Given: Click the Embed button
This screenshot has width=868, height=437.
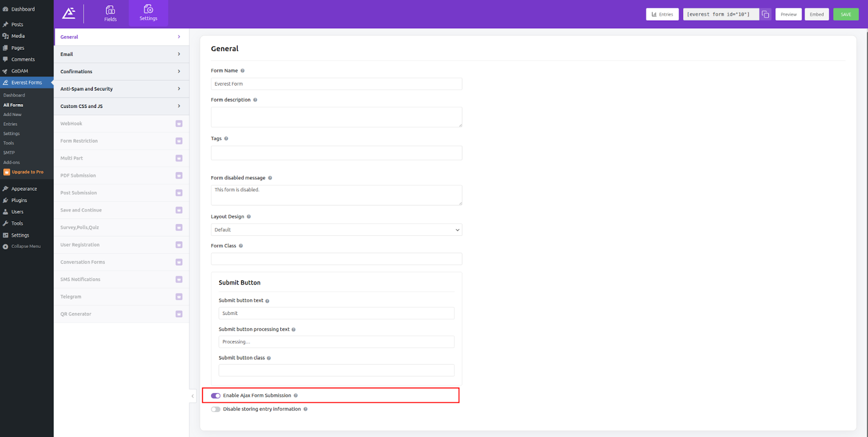Looking at the screenshot, I should point(816,15).
